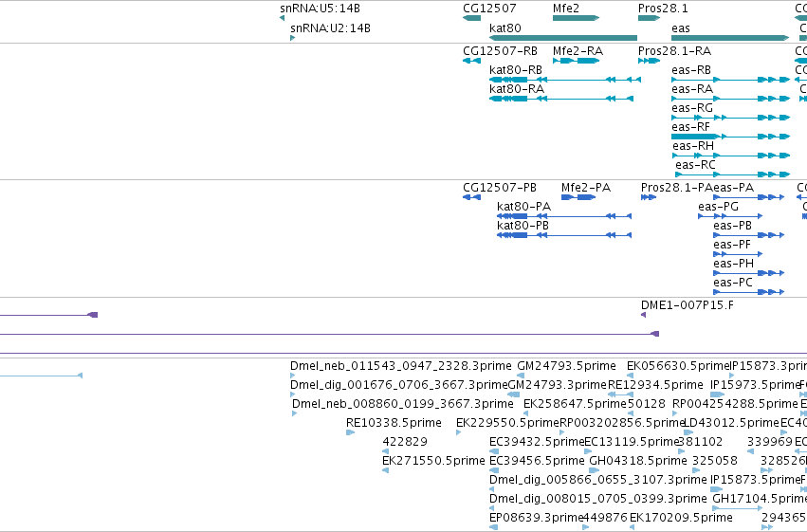Select the CG12507-PB protein label
The width and height of the screenshot is (807, 532).
tap(500, 187)
